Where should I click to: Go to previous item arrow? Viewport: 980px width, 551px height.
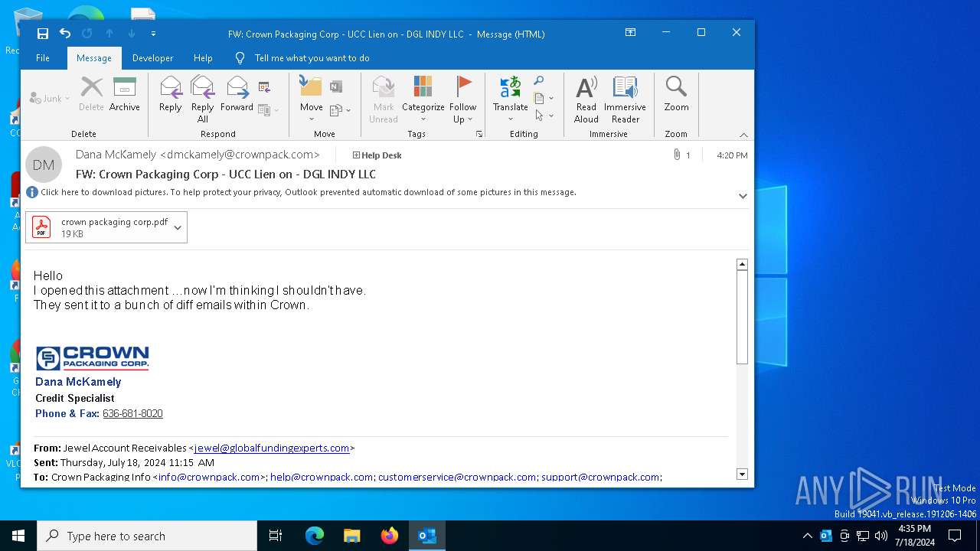(109, 34)
